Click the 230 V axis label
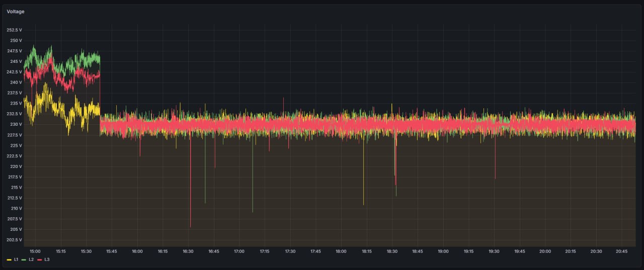Screen dimensions: 644x270 tap(16, 124)
